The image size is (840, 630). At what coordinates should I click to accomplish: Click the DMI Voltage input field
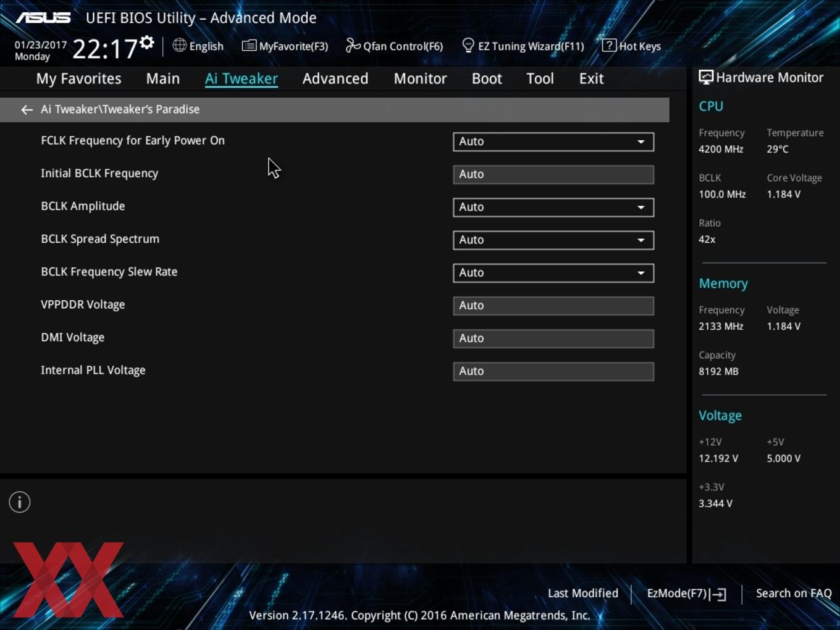tap(553, 338)
